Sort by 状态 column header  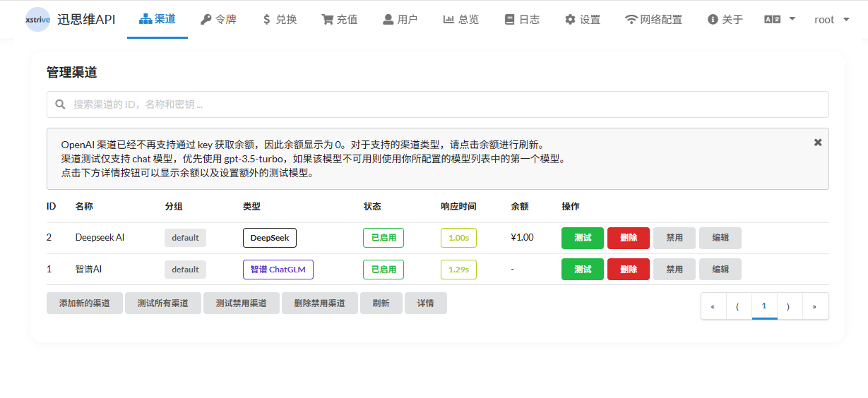(x=372, y=207)
